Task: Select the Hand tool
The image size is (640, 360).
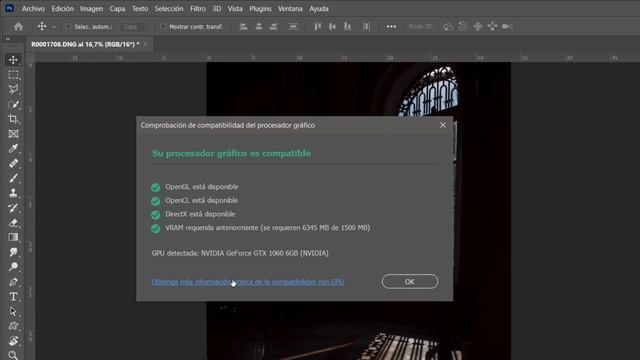Action: 13,340
